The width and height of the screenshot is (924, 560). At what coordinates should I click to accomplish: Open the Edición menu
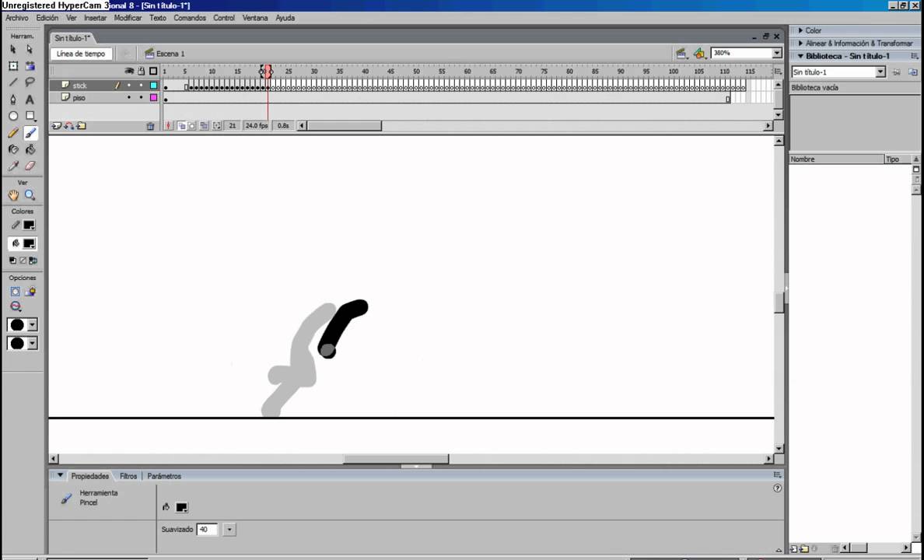(x=47, y=18)
